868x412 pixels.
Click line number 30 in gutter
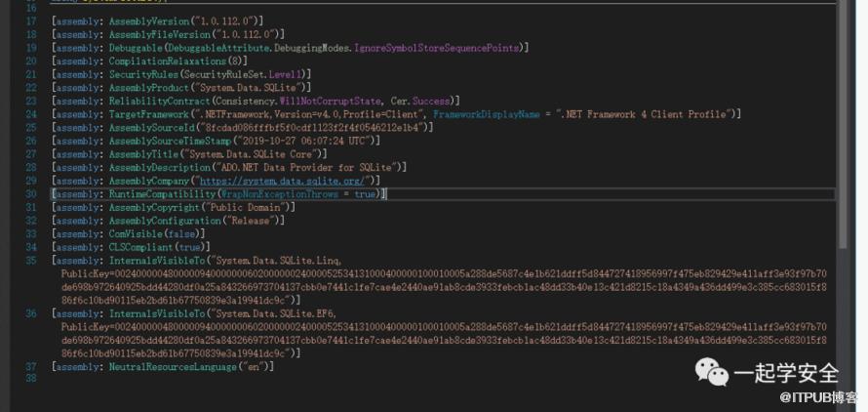31,194
